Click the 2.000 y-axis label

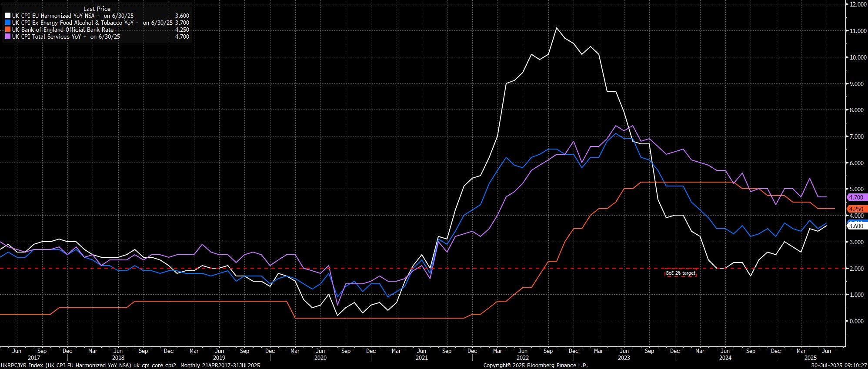tap(856, 269)
